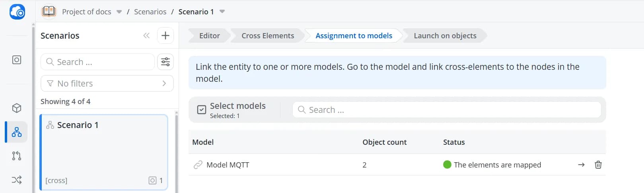
Task: Focus the models search field
Action: 447,110
